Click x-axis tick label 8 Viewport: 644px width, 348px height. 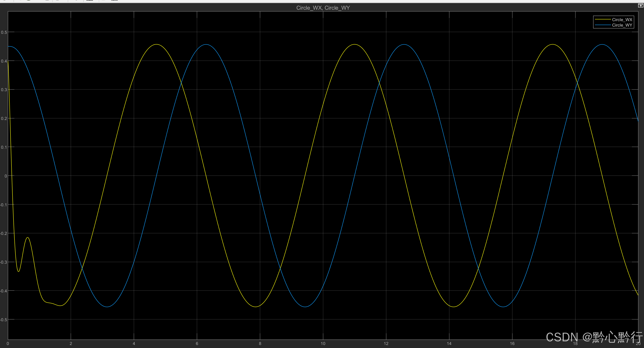pos(260,344)
